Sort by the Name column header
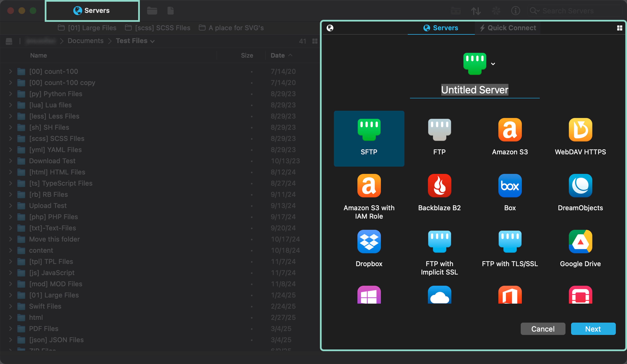Image resolution: width=627 pixels, height=364 pixels. pos(39,55)
